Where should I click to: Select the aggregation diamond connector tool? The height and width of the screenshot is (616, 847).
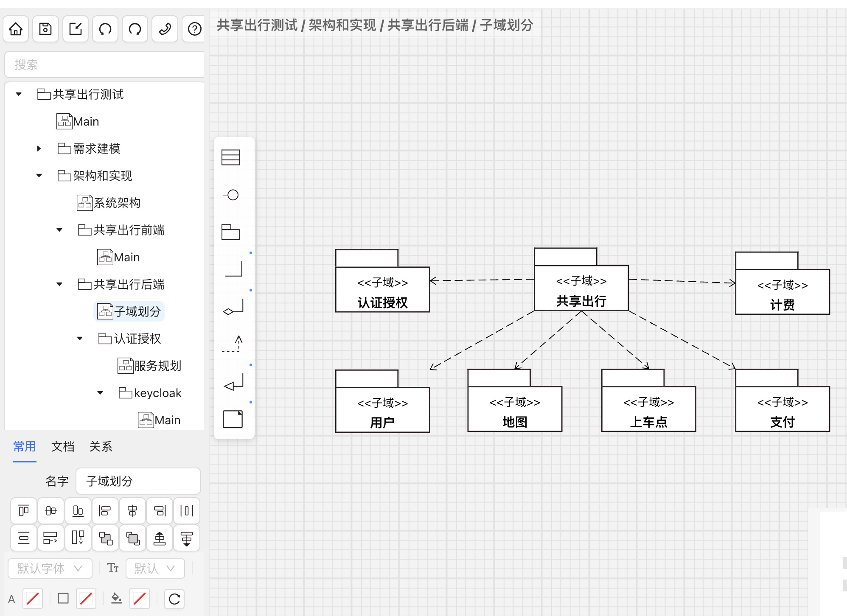pyautogui.click(x=233, y=307)
